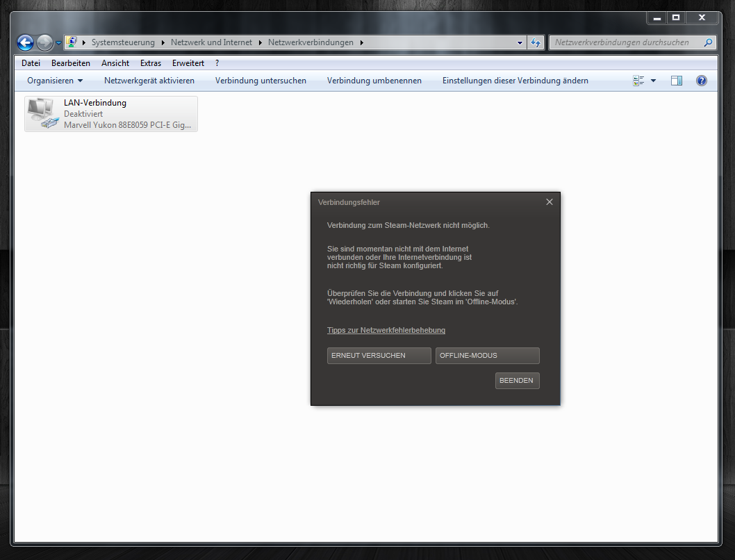Open the Ansicht menu
The image size is (735, 560).
pos(115,63)
